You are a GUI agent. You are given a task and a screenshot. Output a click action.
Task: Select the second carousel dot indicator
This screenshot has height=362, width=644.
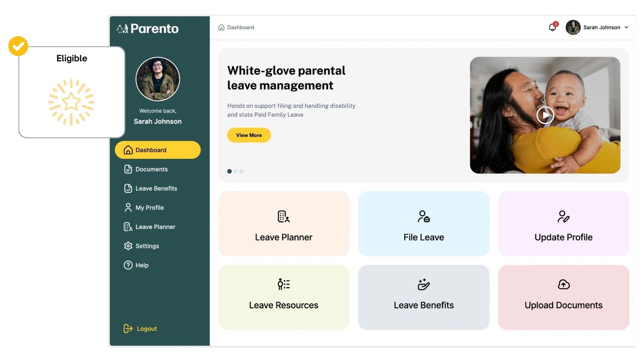tap(235, 171)
